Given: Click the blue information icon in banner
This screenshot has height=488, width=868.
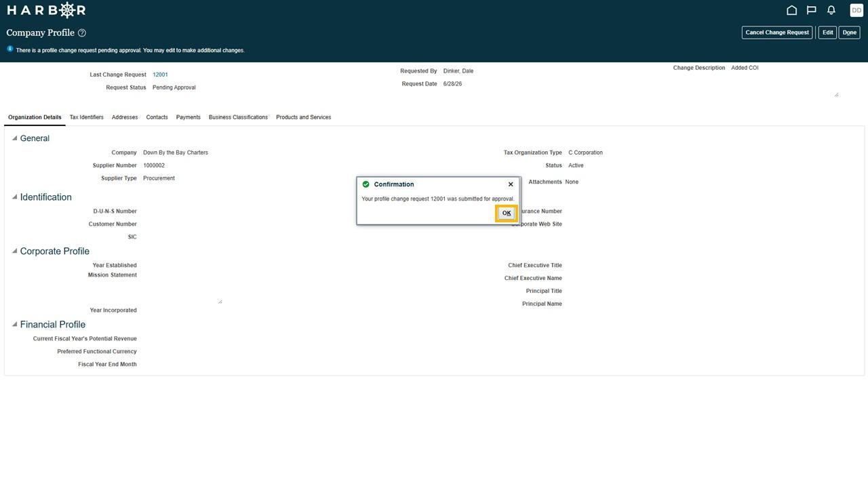Looking at the screenshot, I should [10, 49].
